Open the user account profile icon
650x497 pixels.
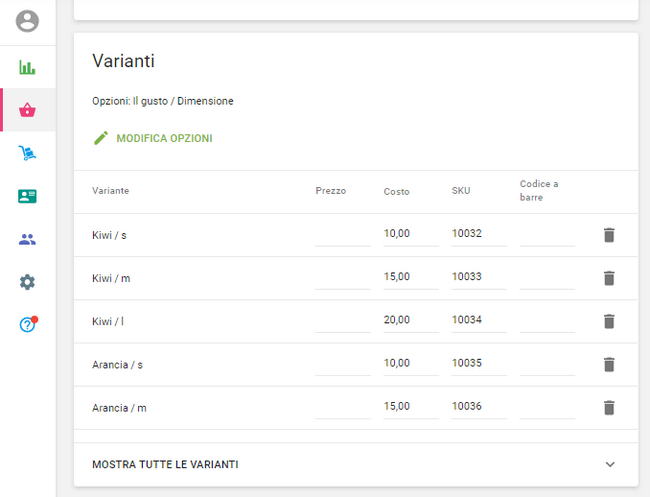(x=27, y=21)
